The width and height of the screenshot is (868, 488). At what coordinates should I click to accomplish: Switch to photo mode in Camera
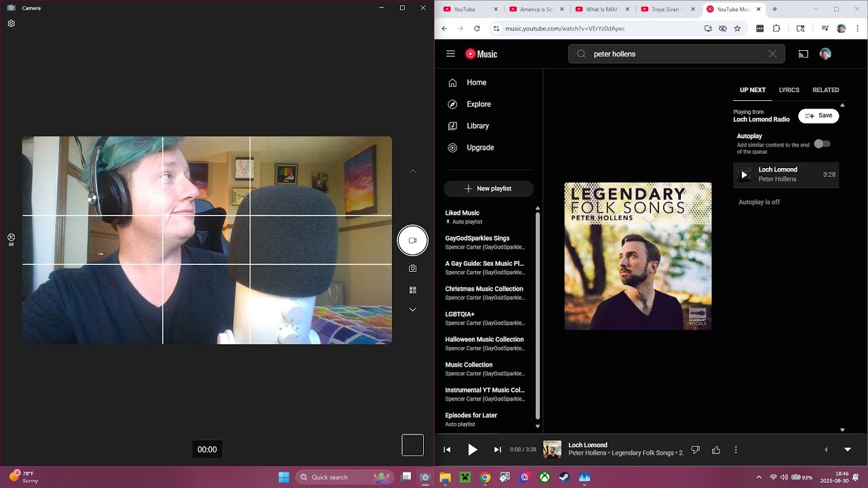point(412,268)
